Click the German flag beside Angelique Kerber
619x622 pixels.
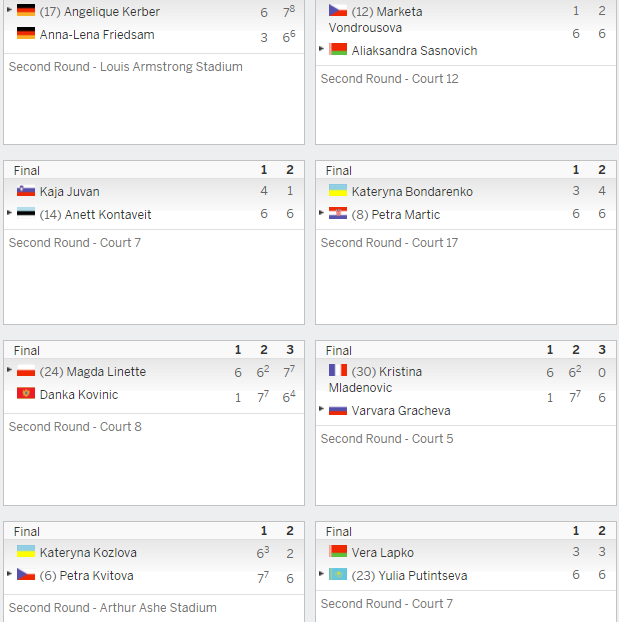click(x=26, y=10)
